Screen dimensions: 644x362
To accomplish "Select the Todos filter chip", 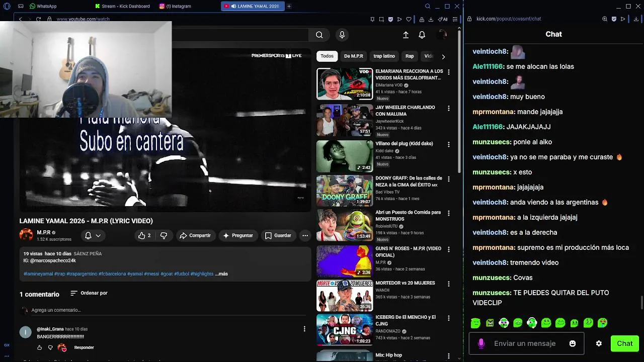I will pos(327,56).
